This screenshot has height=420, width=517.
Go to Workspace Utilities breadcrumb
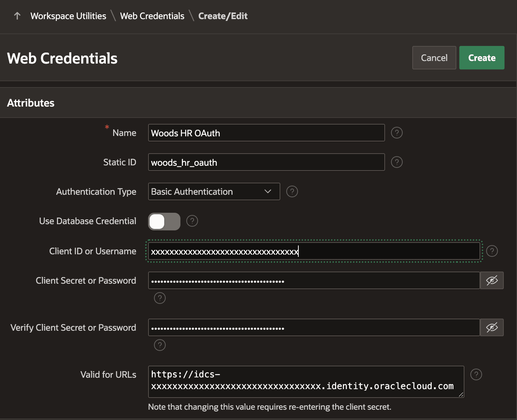pos(68,16)
